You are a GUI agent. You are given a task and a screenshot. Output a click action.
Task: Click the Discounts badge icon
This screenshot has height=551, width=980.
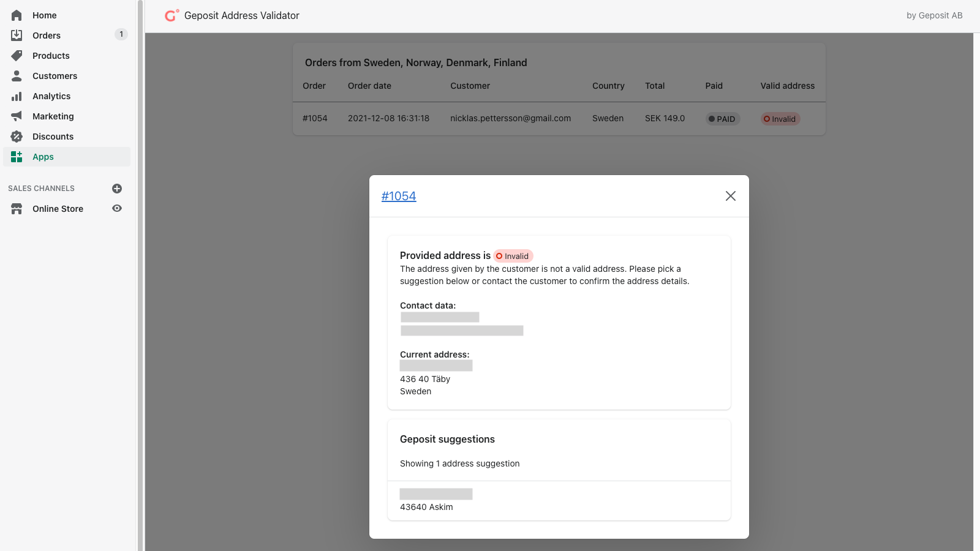click(x=17, y=137)
